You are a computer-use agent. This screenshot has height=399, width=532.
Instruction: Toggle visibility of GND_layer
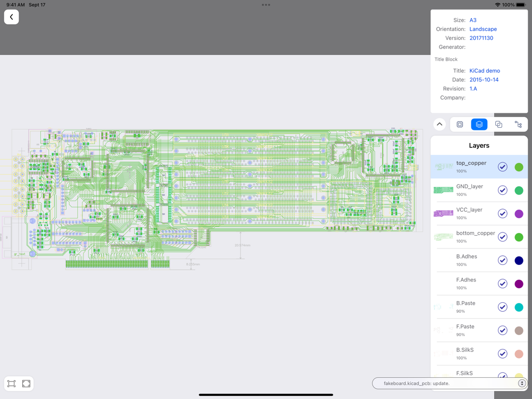coord(502,190)
